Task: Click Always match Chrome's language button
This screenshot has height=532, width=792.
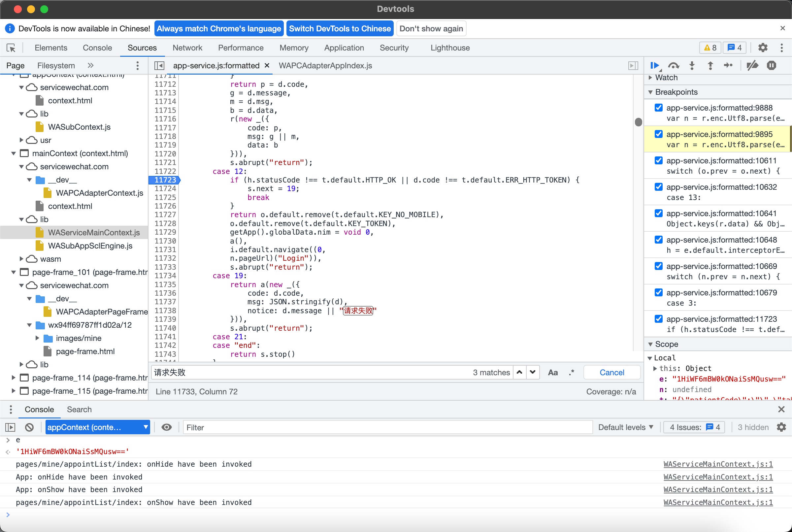Action: (x=219, y=28)
